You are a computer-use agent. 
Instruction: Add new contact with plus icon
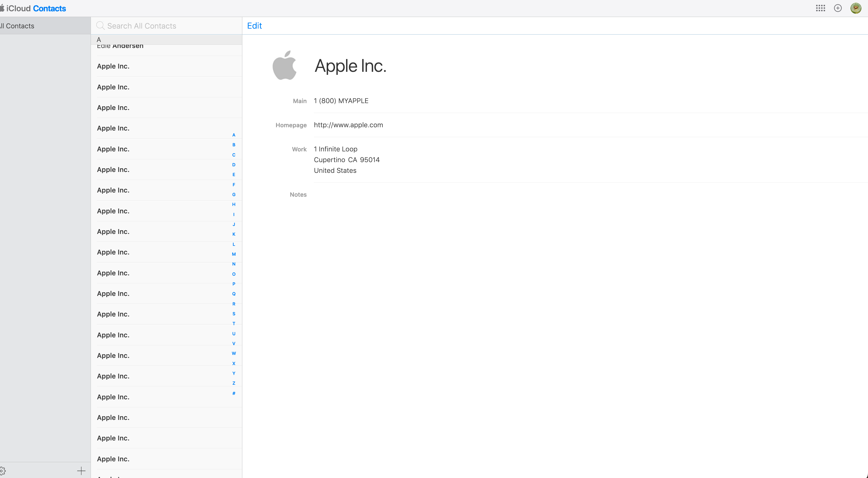[x=81, y=471]
